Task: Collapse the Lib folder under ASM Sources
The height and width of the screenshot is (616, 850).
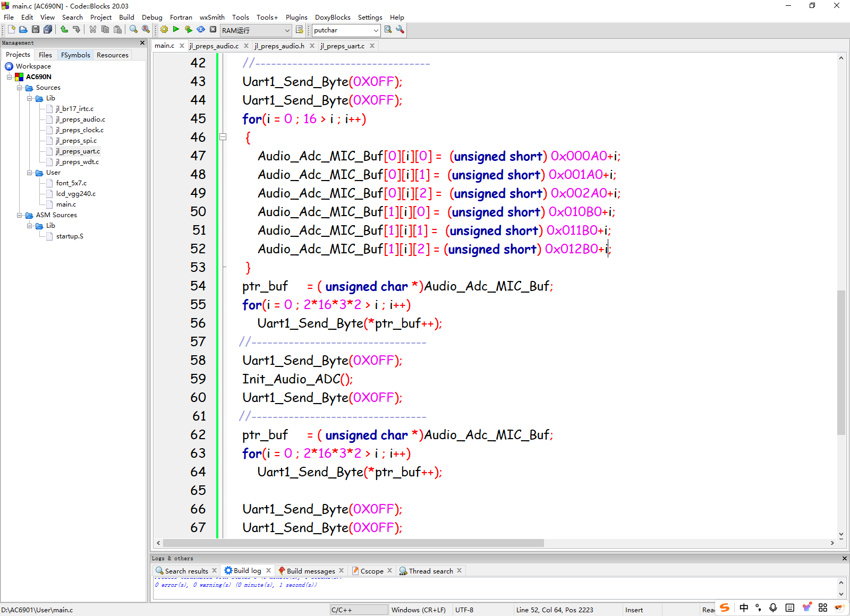Action: tap(30, 226)
